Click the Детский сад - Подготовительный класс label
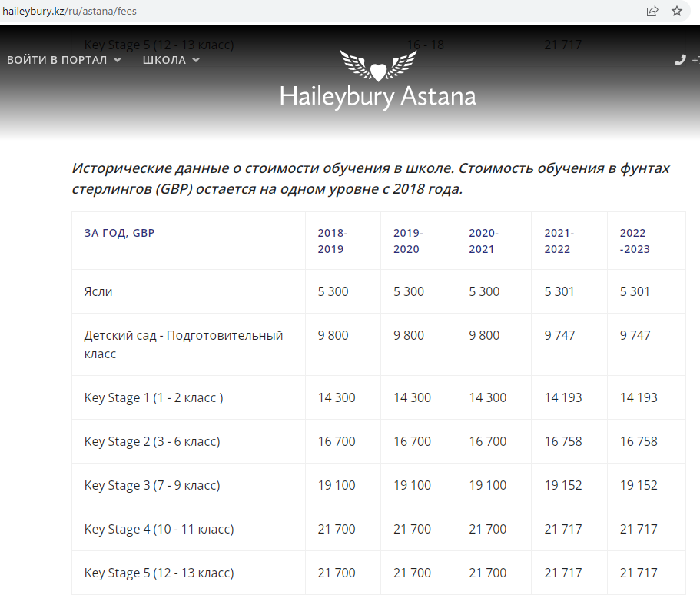The image size is (700, 595). (183, 344)
